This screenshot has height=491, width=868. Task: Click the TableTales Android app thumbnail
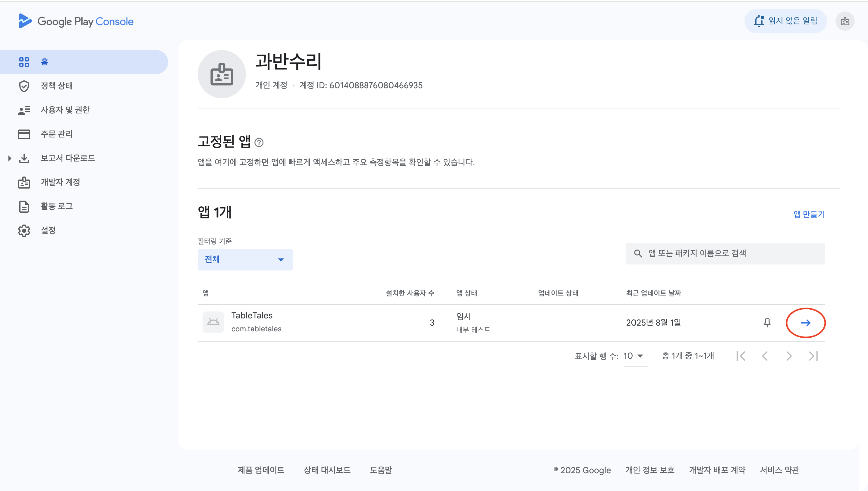click(213, 322)
